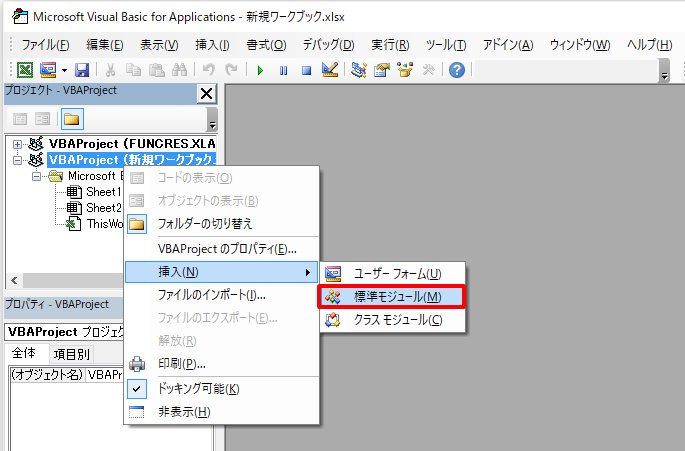Expand VBAProject (FUNCRES.XLA) tree node
Viewport: 685px width, 451px height.
17,144
